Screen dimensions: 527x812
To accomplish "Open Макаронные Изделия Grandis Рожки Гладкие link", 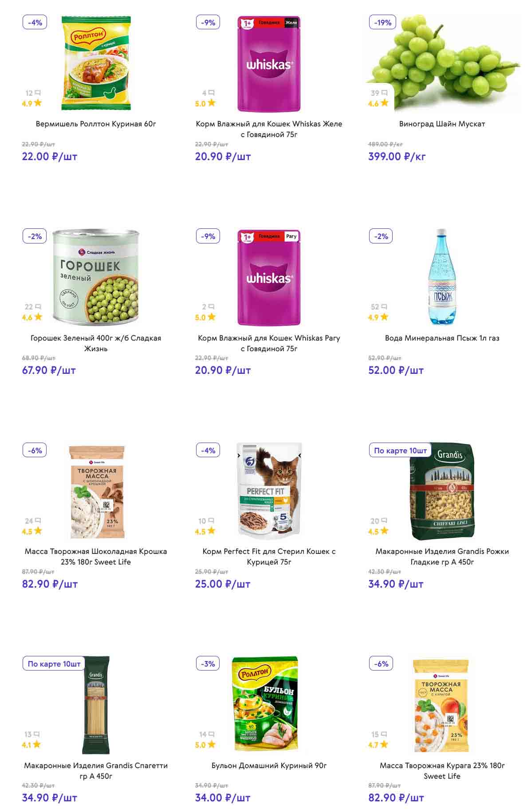I will tap(442, 557).
